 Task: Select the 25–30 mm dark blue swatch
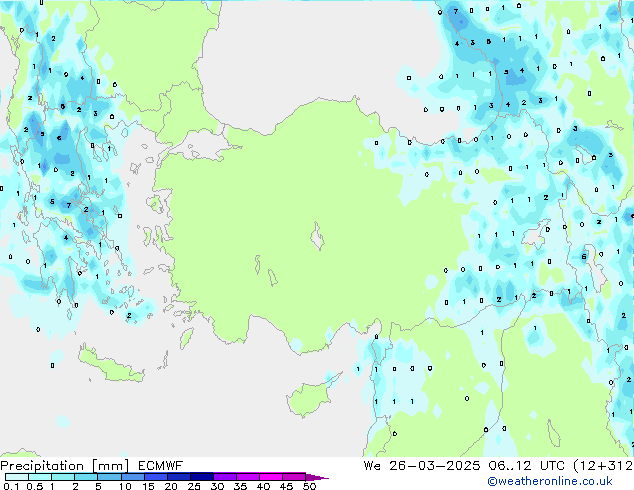click(x=201, y=477)
